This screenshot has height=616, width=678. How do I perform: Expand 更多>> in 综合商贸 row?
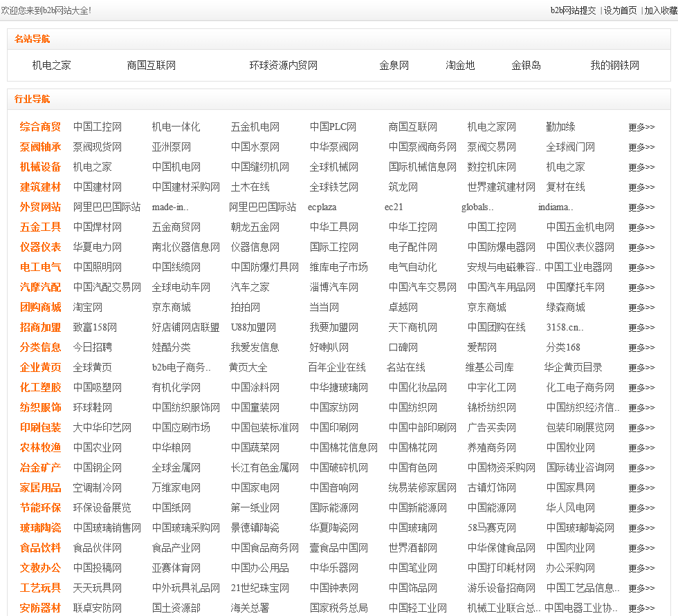point(642,127)
